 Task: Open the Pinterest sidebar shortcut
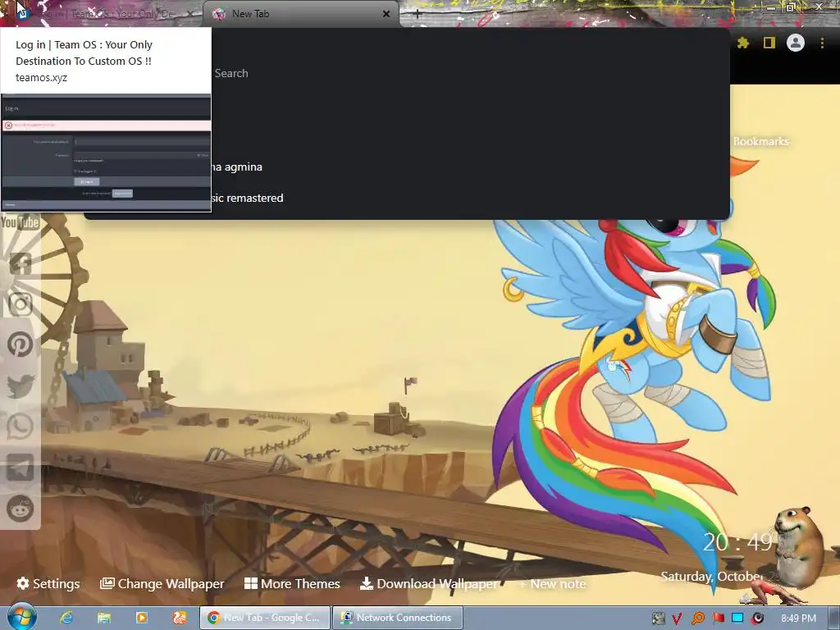(x=21, y=345)
